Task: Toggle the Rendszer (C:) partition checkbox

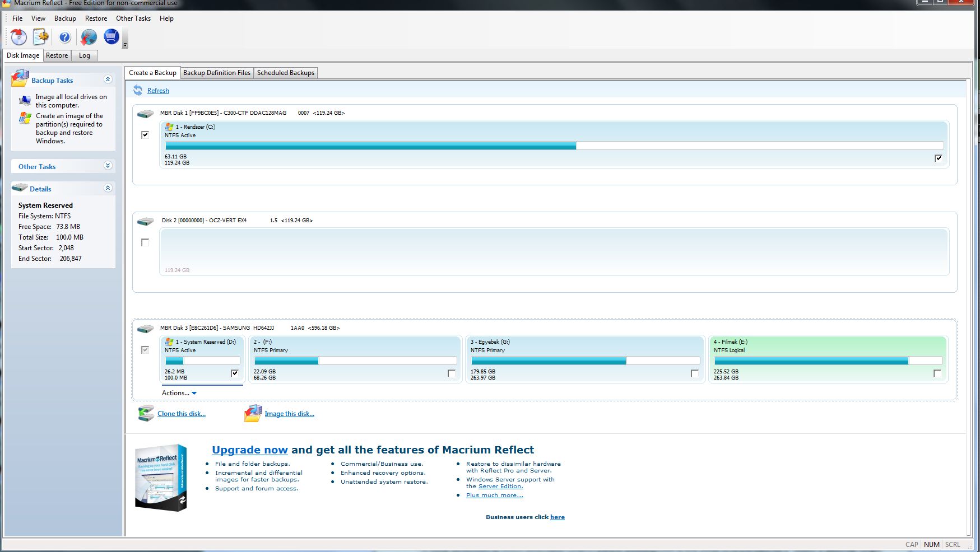Action: tap(939, 158)
